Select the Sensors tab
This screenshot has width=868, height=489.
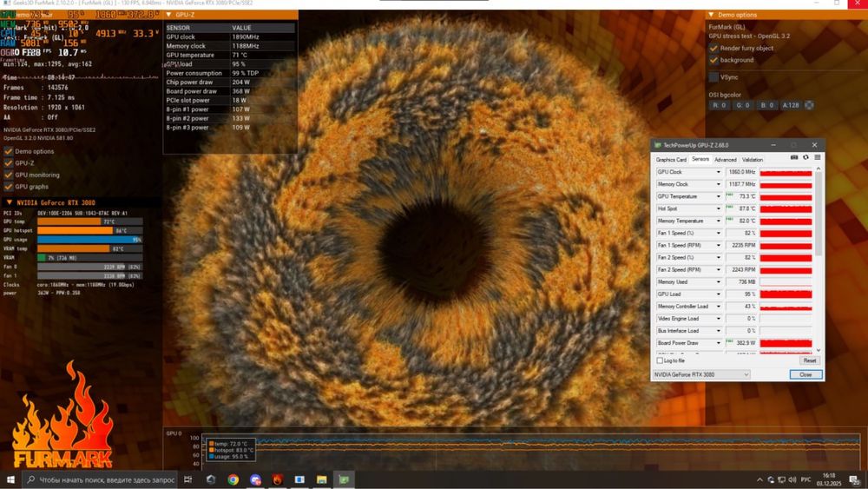coord(700,159)
